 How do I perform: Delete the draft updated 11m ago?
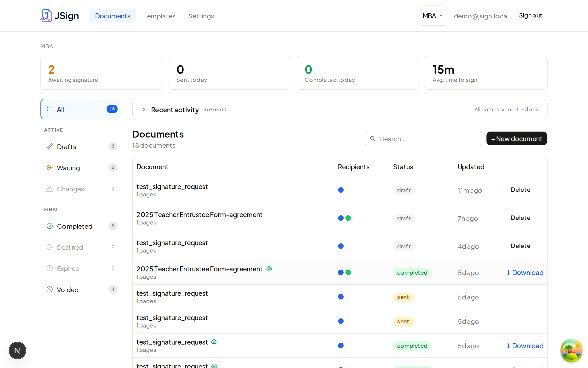click(520, 190)
